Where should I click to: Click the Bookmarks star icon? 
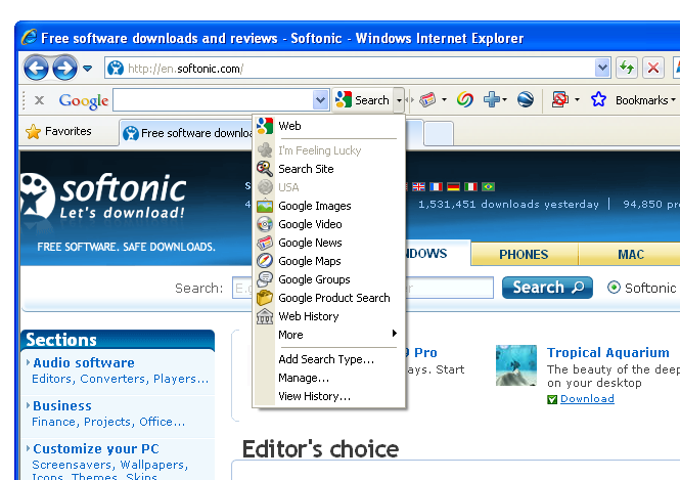(x=598, y=100)
